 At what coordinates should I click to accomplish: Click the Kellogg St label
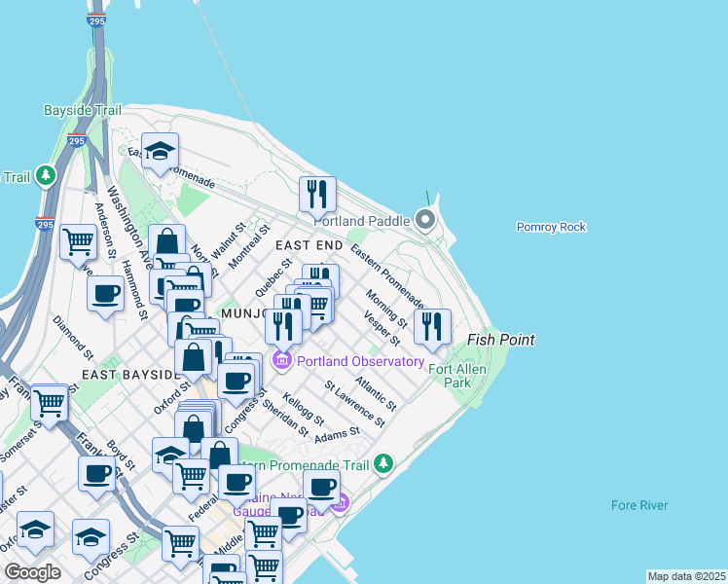coord(303,409)
